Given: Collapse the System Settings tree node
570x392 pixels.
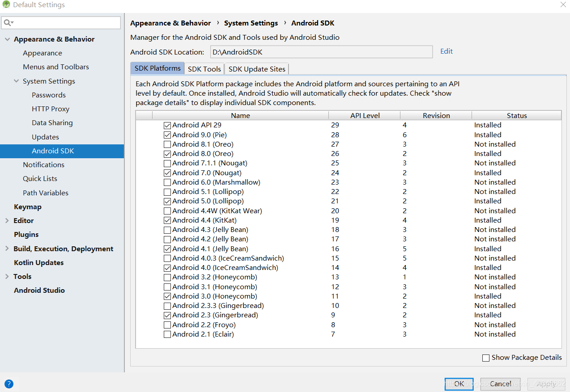Looking at the screenshot, I should [17, 81].
